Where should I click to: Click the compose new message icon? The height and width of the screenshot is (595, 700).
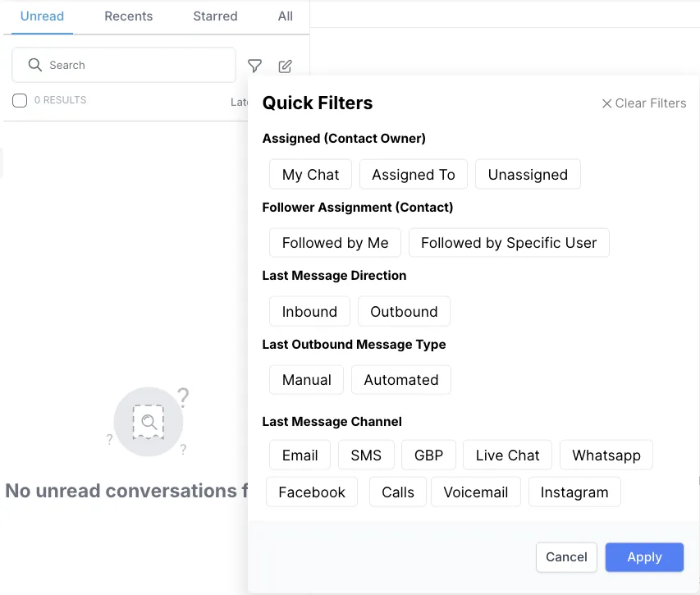(x=286, y=66)
